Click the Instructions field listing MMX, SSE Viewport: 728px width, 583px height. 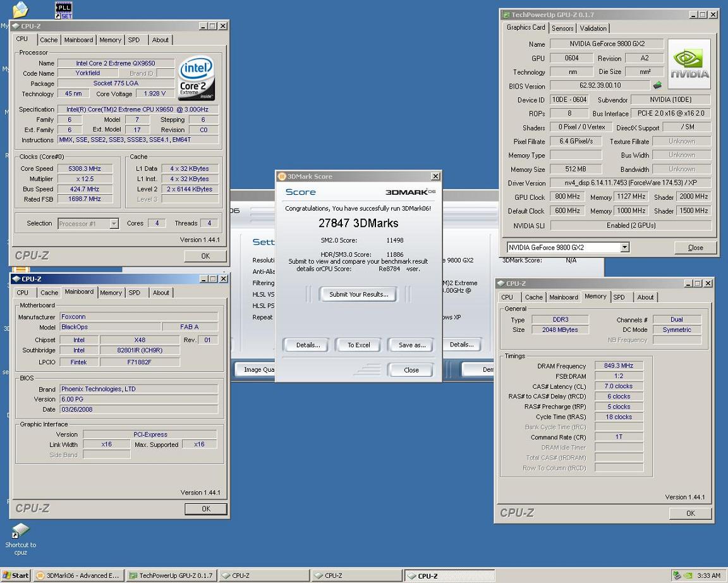pos(137,140)
